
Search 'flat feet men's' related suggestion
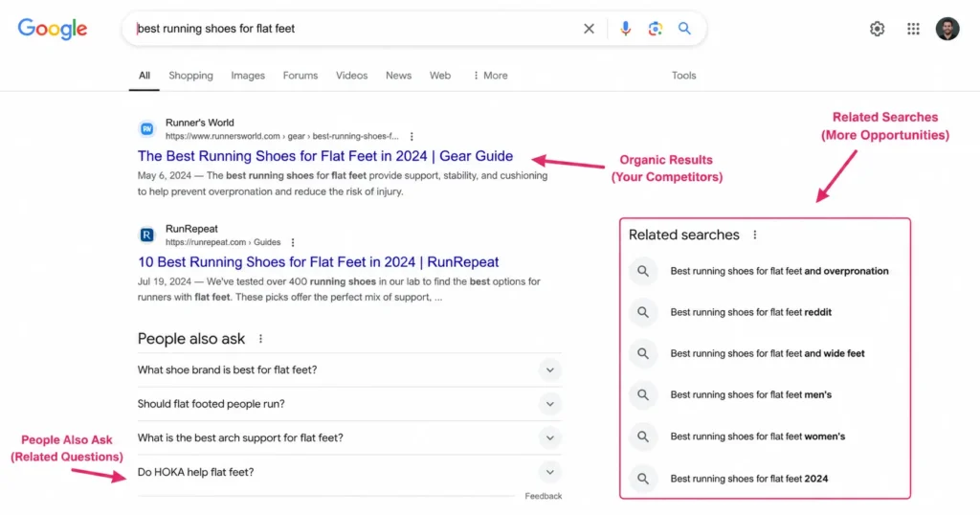(x=750, y=395)
